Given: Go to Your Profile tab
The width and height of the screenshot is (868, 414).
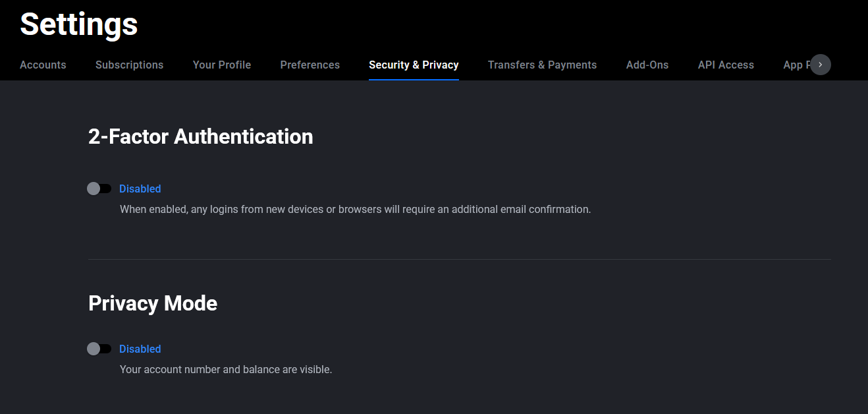Looking at the screenshot, I should coord(222,65).
